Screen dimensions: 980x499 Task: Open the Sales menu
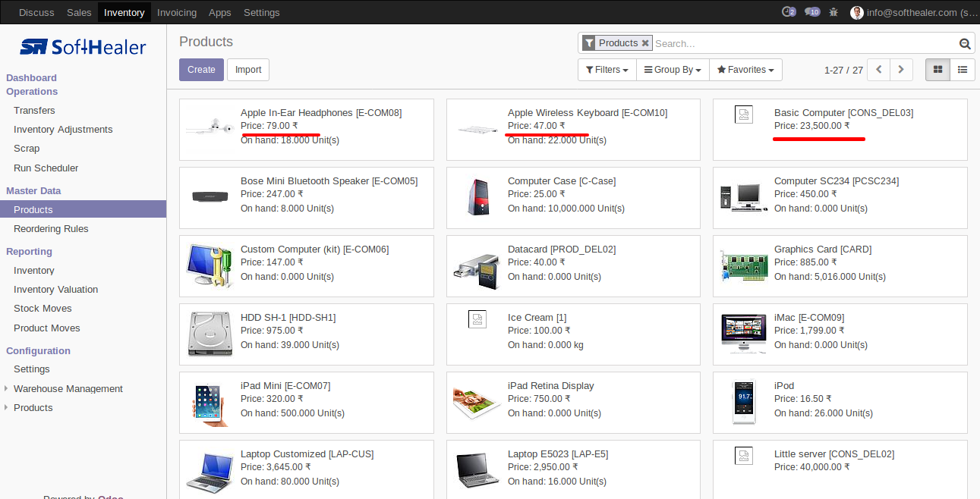click(79, 12)
